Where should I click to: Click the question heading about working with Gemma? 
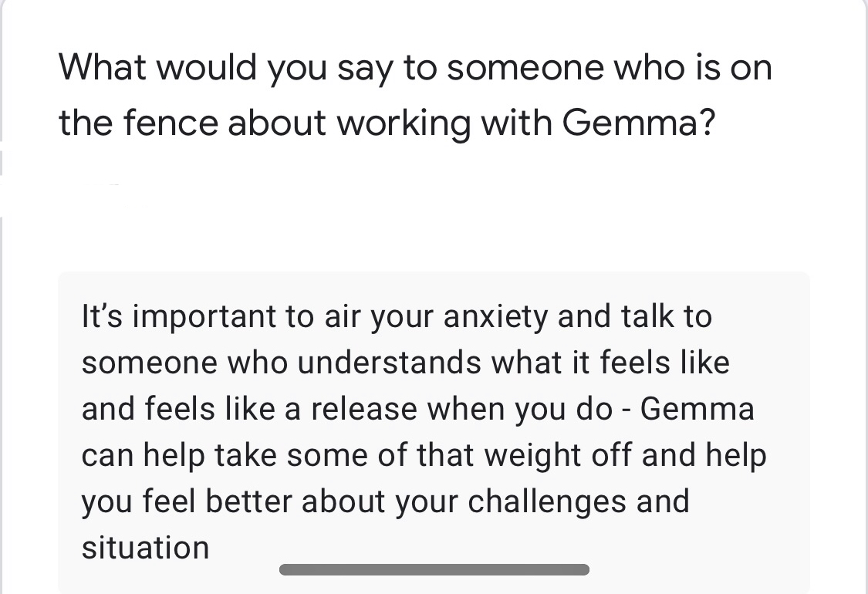pyautogui.click(x=415, y=95)
